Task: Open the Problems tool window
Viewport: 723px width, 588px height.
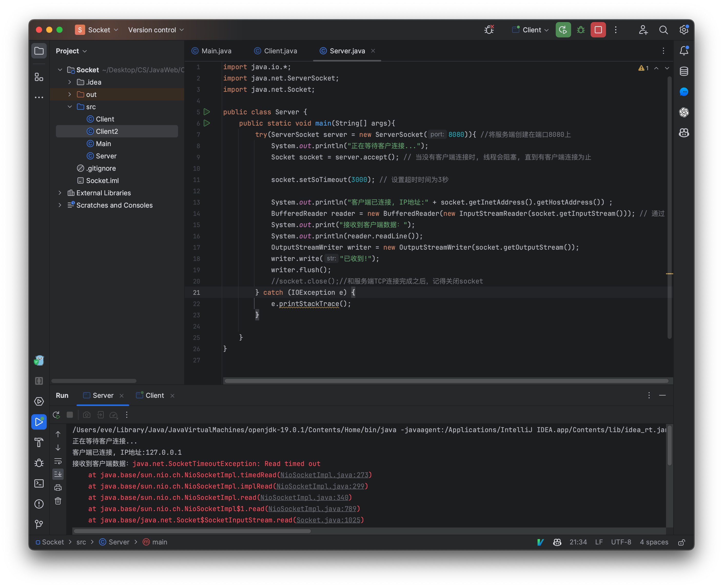Action: (x=39, y=504)
